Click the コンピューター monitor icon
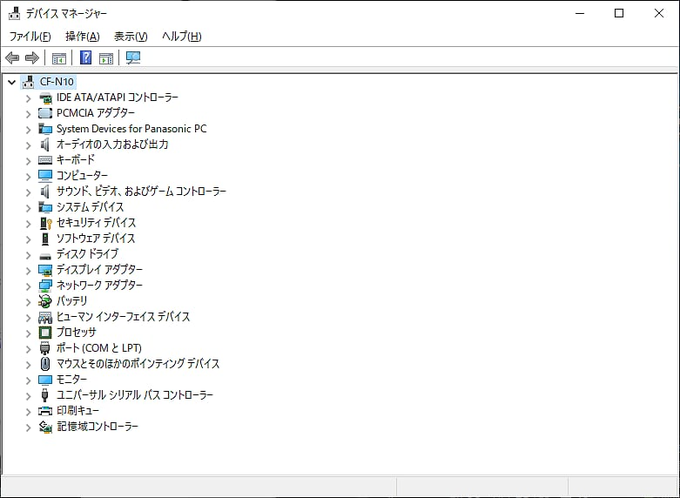The image size is (680, 498). pos(45,176)
